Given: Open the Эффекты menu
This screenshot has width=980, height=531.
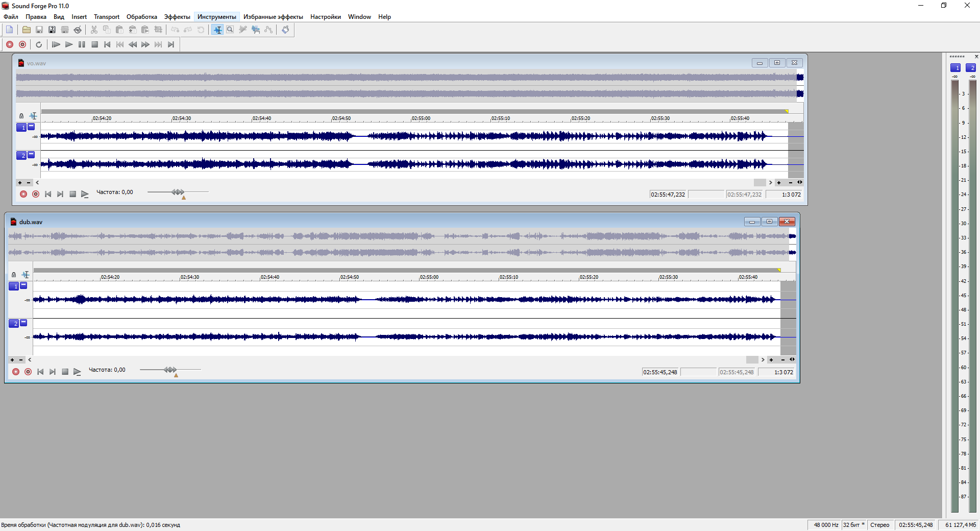Looking at the screenshot, I should pyautogui.click(x=177, y=17).
